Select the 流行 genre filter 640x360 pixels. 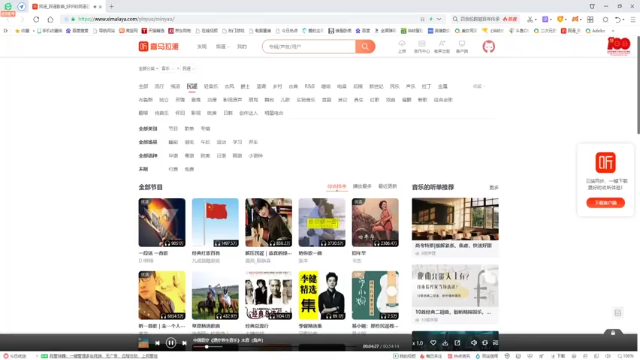pos(159,87)
